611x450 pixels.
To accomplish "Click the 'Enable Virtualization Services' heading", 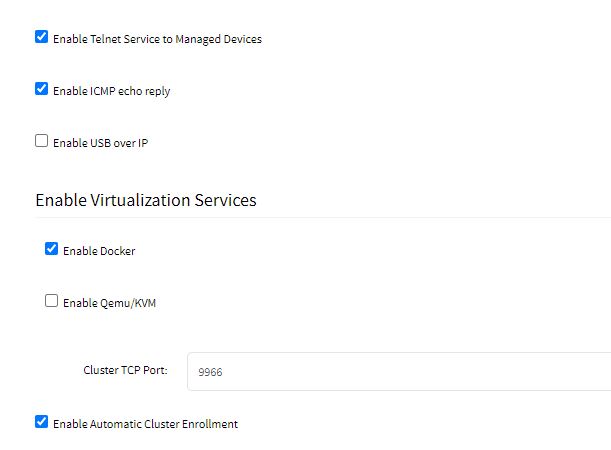I will pos(146,200).
